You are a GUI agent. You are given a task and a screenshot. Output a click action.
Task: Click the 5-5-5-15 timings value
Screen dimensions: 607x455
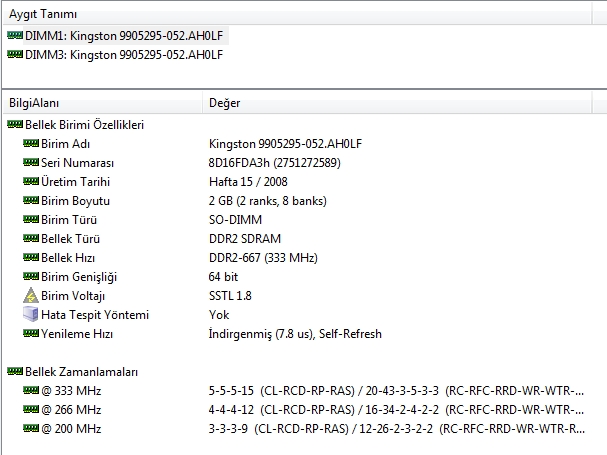(x=396, y=390)
